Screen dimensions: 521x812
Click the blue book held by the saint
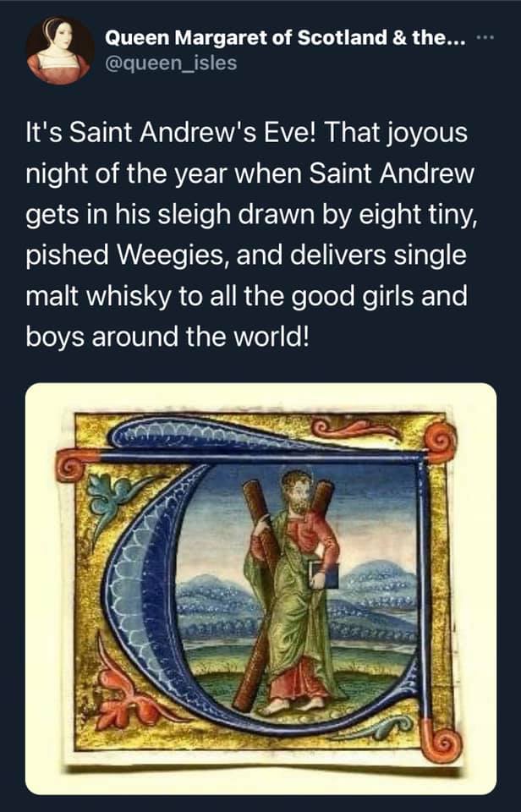pos(326,577)
